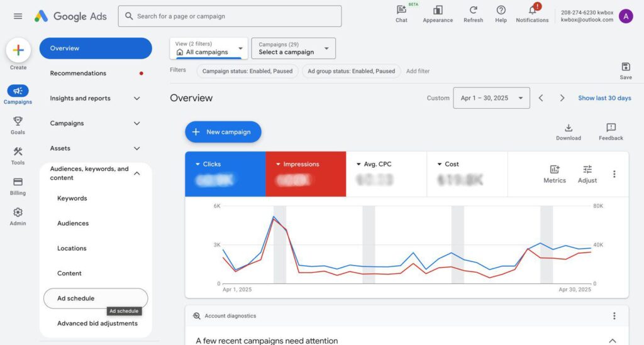The height and width of the screenshot is (345, 644).
Task: Click the account ID and email text
Action: coord(587,16)
